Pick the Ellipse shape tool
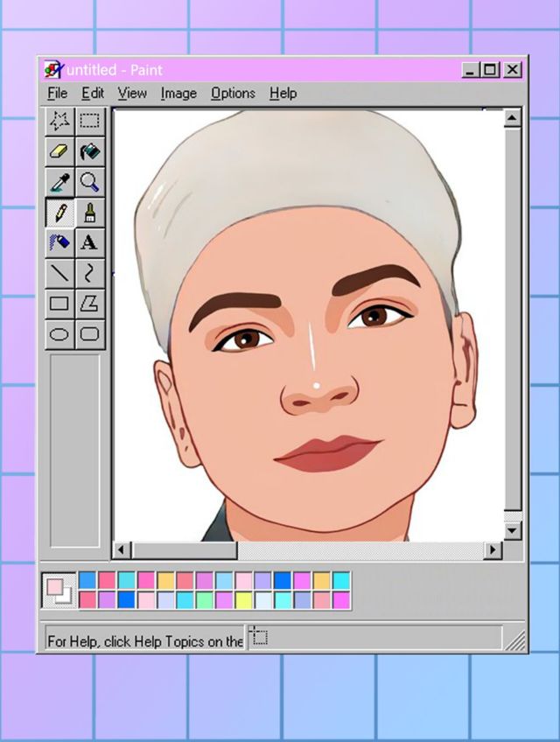This screenshot has width=560, height=742. pyautogui.click(x=59, y=333)
